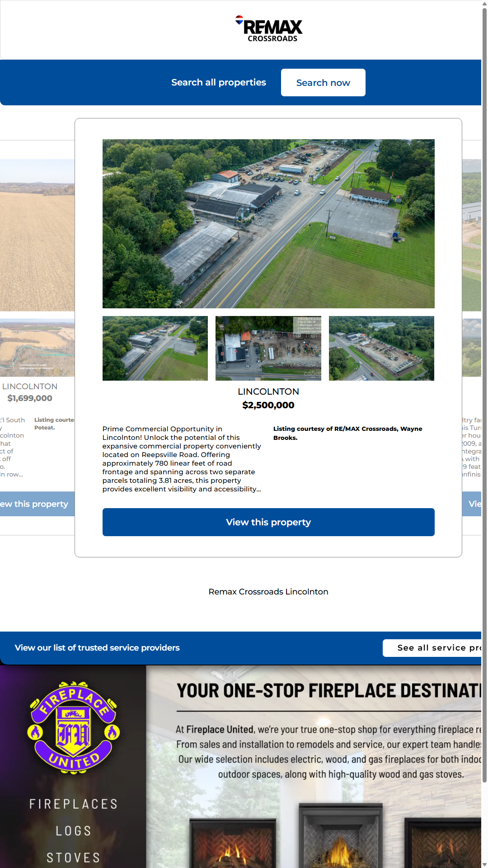This screenshot has height=868, width=488.
Task: Click the scrollbar down arrow
Action: pos(484,864)
